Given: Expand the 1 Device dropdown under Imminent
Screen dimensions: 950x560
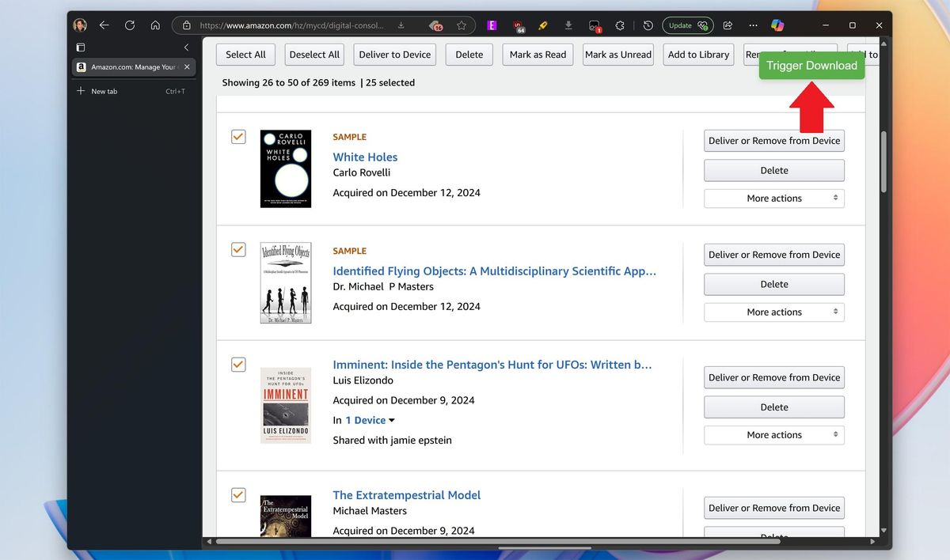Looking at the screenshot, I should [x=370, y=420].
